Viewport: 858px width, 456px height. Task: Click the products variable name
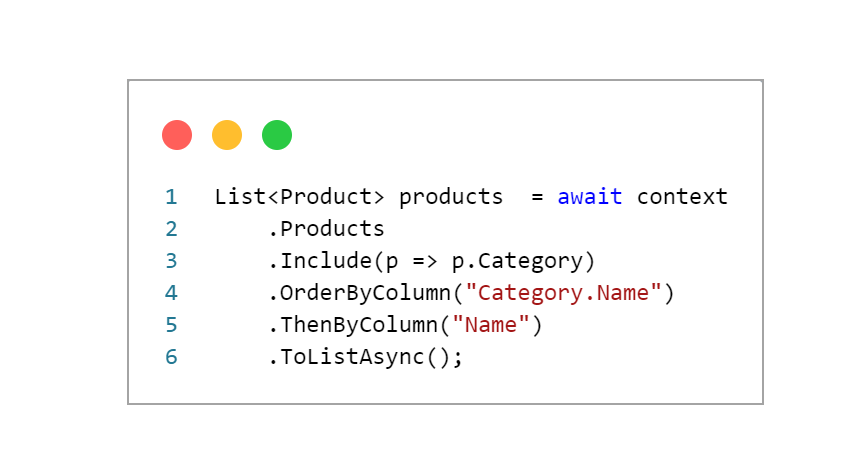point(451,197)
